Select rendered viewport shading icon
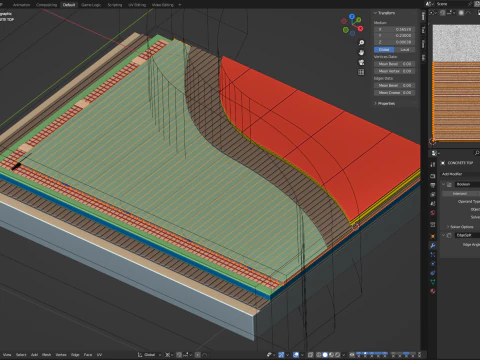Viewport: 480px width, 360px height. pyautogui.click(x=337, y=355)
